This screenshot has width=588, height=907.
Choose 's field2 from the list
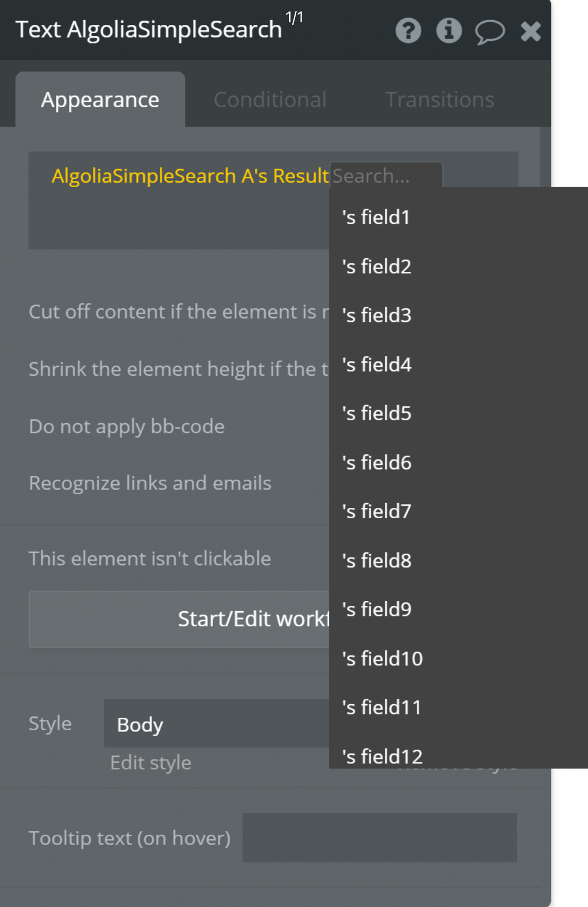coord(458,266)
